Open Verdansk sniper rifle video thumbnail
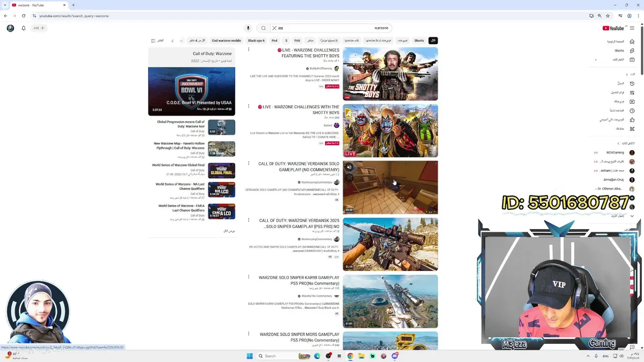This screenshot has height=362, width=644. [390, 244]
